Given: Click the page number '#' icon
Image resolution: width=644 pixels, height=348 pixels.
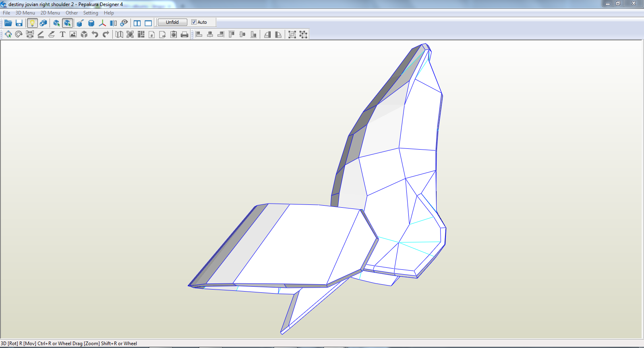Looking at the screenshot, I should coord(152,34).
